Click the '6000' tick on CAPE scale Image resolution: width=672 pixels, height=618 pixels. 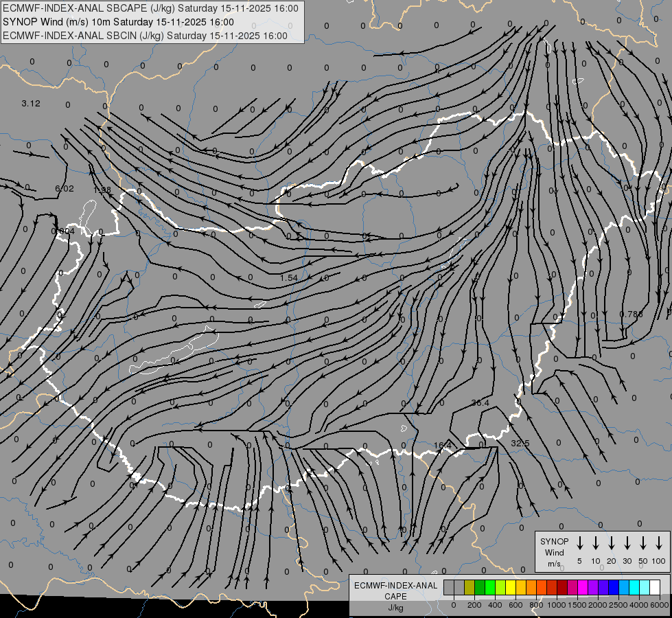(x=660, y=605)
